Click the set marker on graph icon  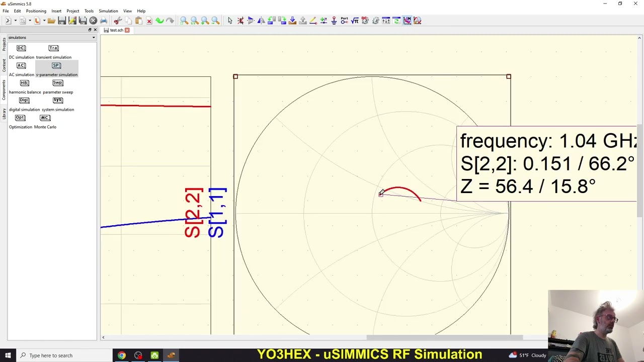coord(407,21)
